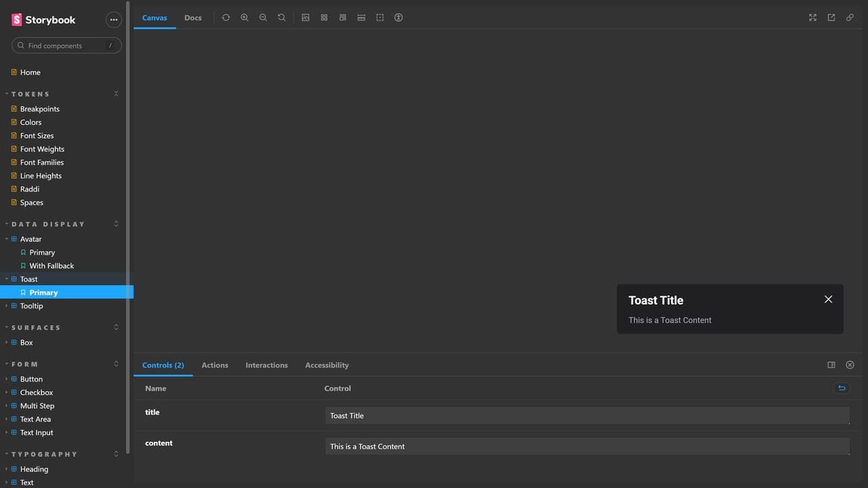Dismiss the Toast Title notification
This screenshot has width=868, height=488.
[828, 300]
